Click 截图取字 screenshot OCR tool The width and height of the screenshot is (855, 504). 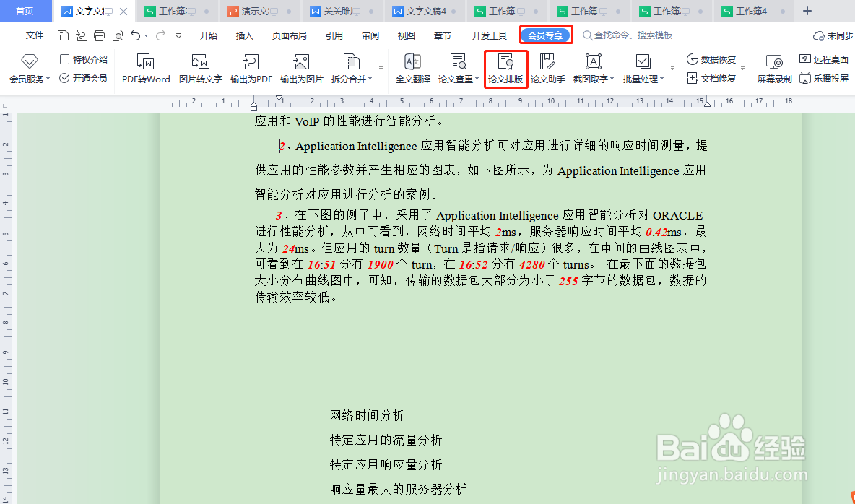coord(593,68)
